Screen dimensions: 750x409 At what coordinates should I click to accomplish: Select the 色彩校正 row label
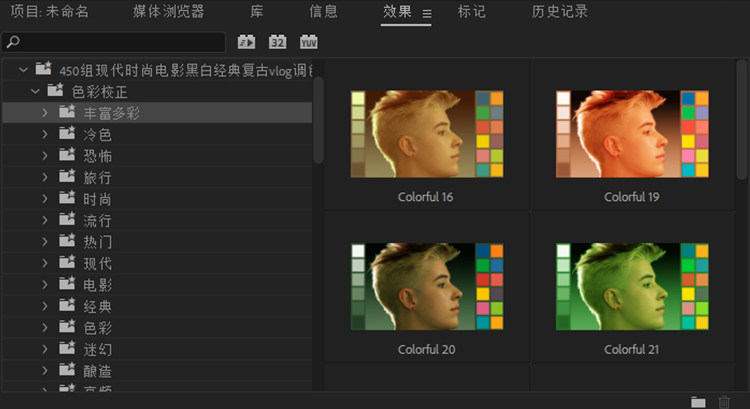pos(99,91)
